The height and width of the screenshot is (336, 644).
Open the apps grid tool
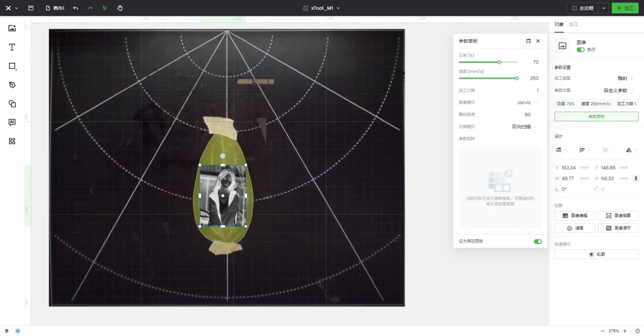12,141
